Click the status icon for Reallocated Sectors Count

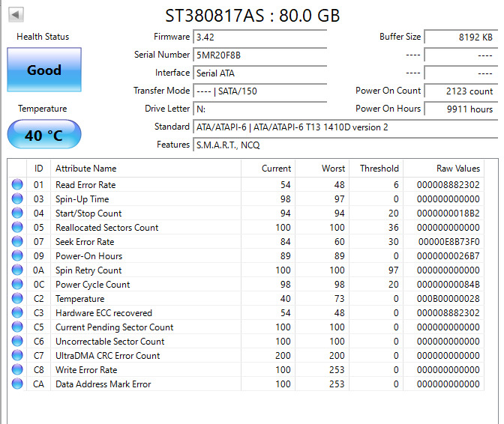point(17,227)
